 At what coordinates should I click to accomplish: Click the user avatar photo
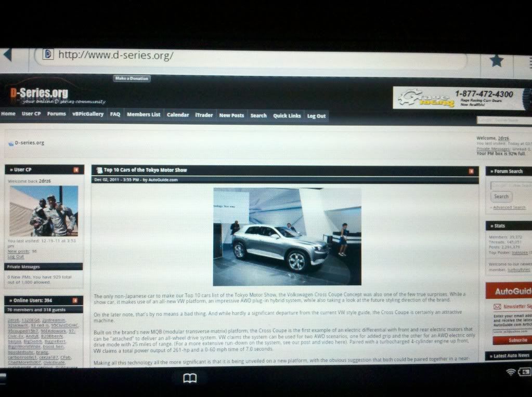coord(44,211)
